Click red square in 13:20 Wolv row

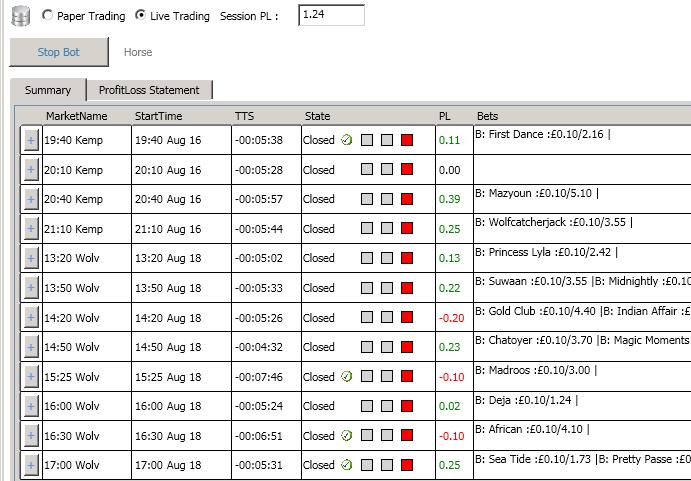pos(407,258)
